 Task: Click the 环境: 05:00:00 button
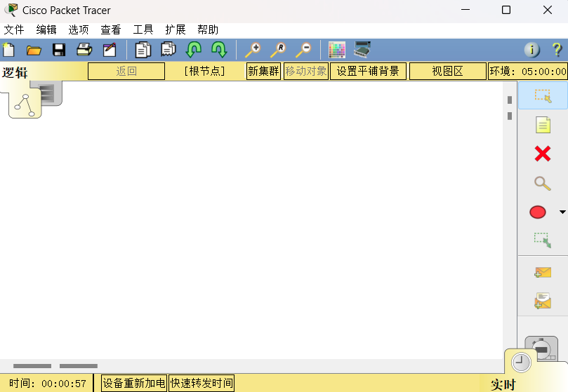click(x=528, y=71)
